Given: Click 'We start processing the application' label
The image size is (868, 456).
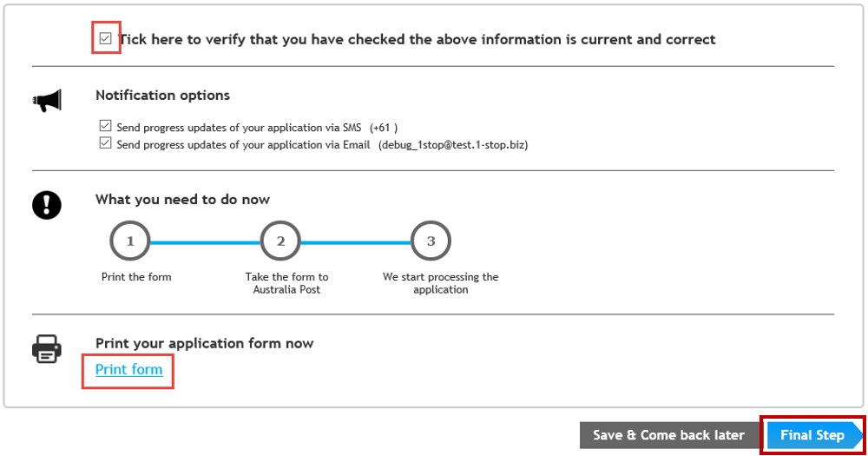Looking at the screenshot, I should pyautogui.click(x=441, y=283).
